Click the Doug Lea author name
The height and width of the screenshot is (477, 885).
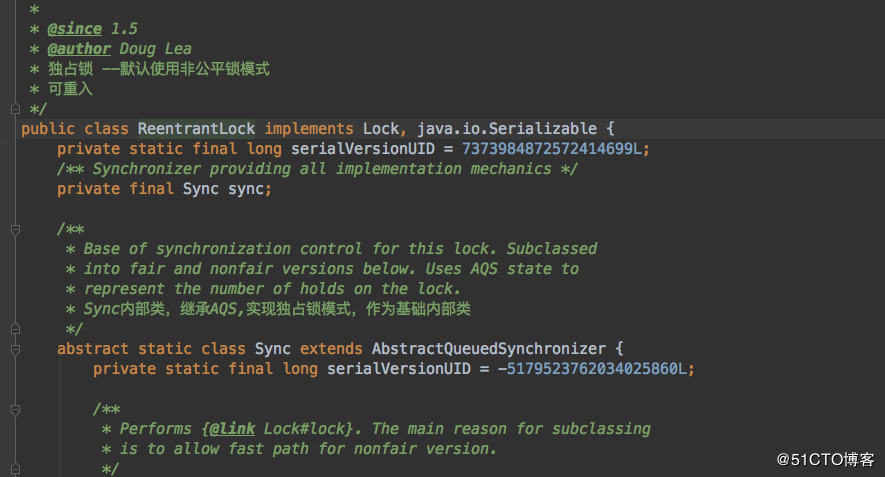[x=155, y=49]
